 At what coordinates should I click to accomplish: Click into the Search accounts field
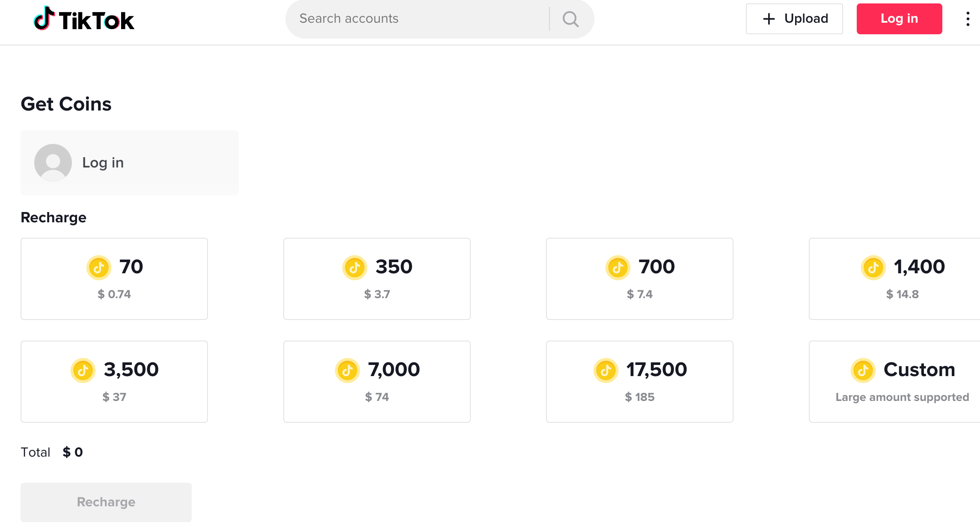click(x=407, y=18)
